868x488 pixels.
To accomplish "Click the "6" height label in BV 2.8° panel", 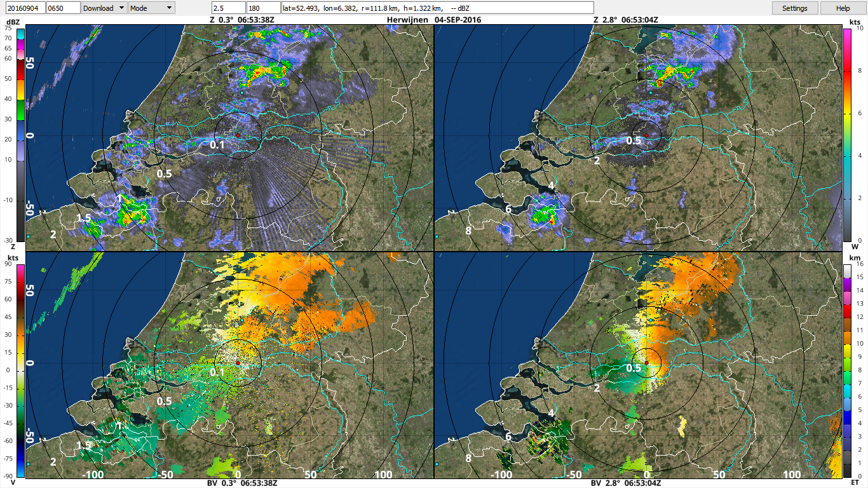I will pyautogui.click(x=508, y=437).
